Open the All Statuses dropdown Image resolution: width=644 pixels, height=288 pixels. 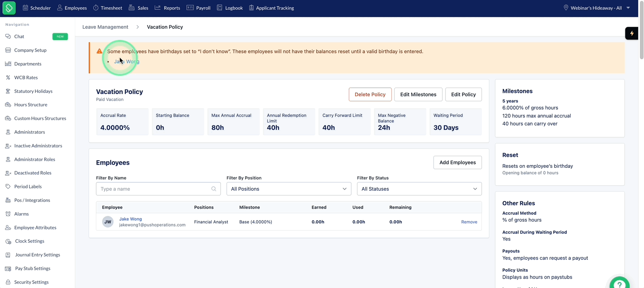[x=419, y=189]
